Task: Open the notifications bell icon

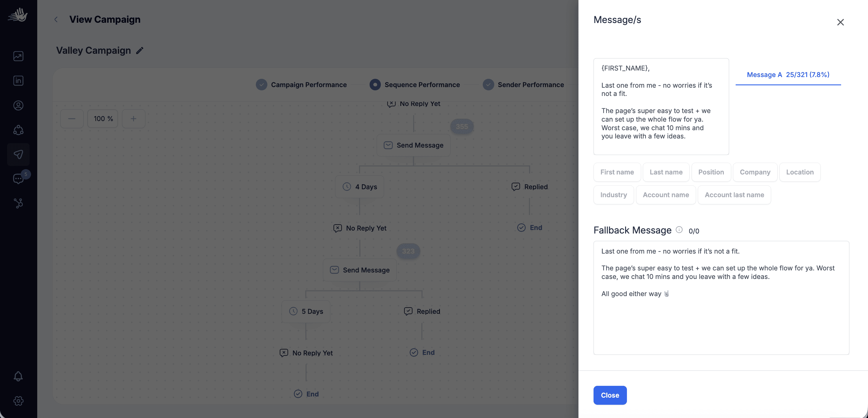Action: pyautogui.click(x=18, y=376)
